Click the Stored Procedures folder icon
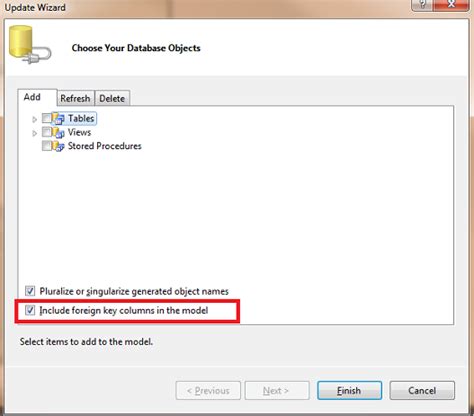 58,146
